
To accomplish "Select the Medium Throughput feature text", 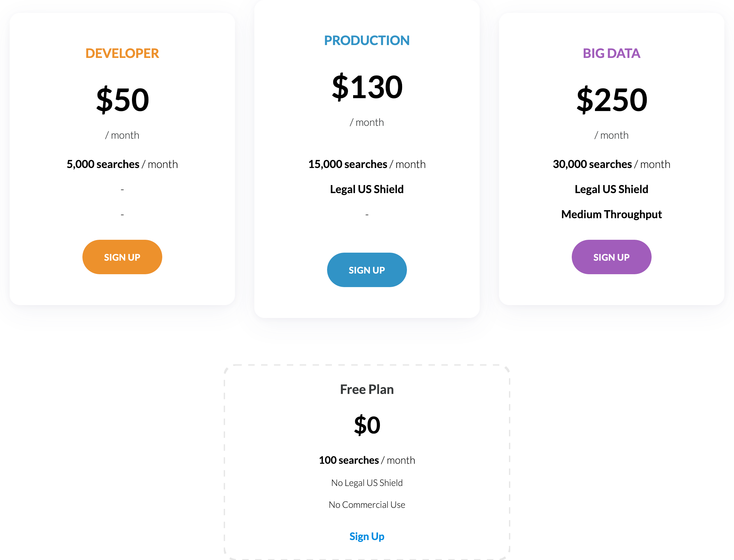I will point(611,214).
